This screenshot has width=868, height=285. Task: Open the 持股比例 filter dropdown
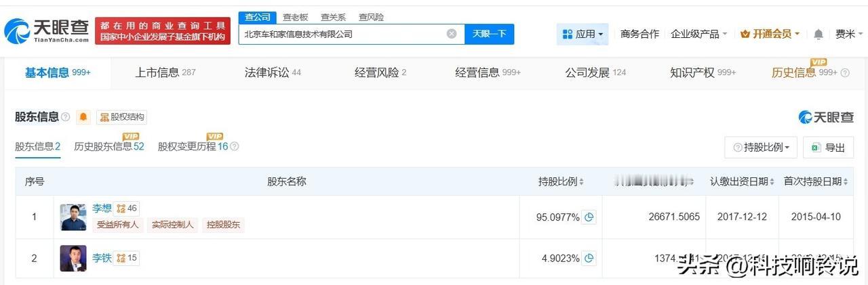tap(761, 147)
